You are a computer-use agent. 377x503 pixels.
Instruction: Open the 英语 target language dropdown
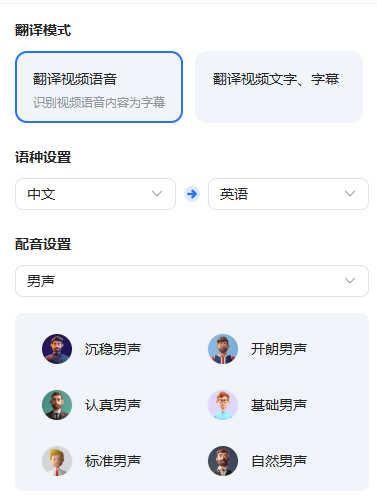288,194
